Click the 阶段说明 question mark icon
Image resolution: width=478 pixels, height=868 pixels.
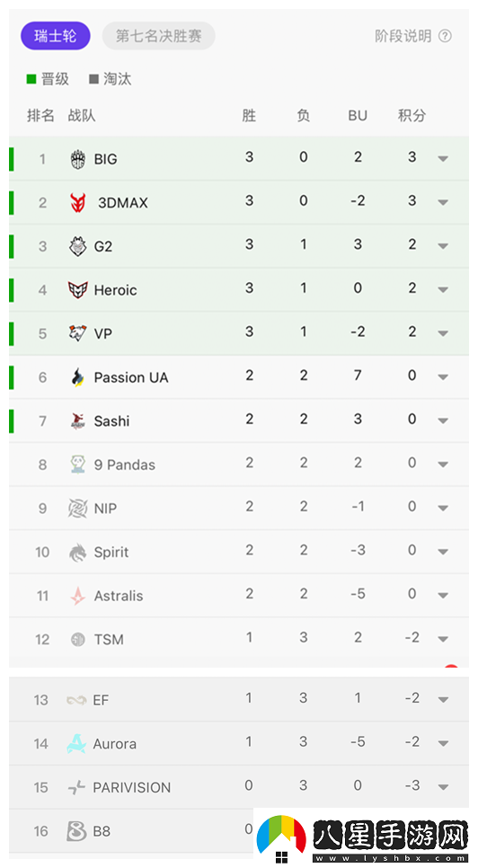click(445, 36)
